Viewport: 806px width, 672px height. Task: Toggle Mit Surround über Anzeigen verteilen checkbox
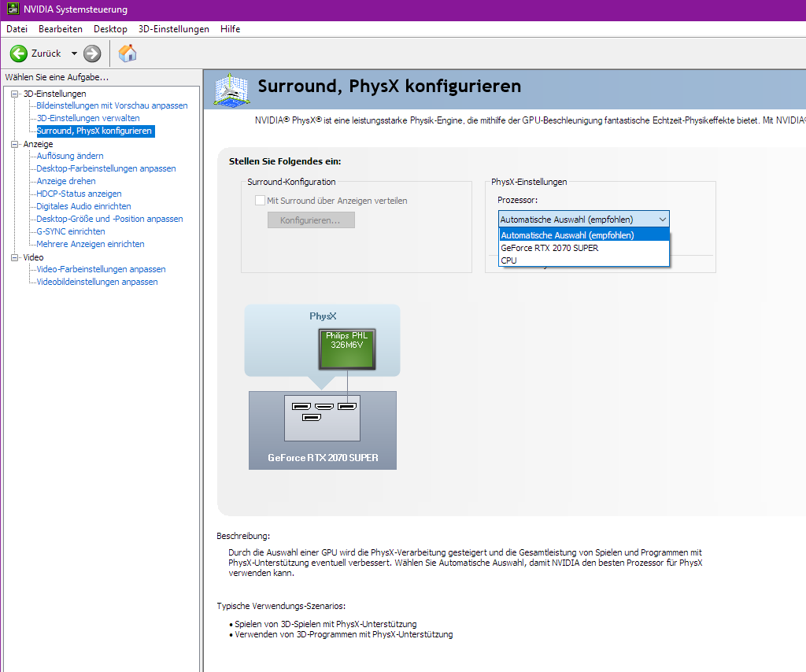click(260, 201)
